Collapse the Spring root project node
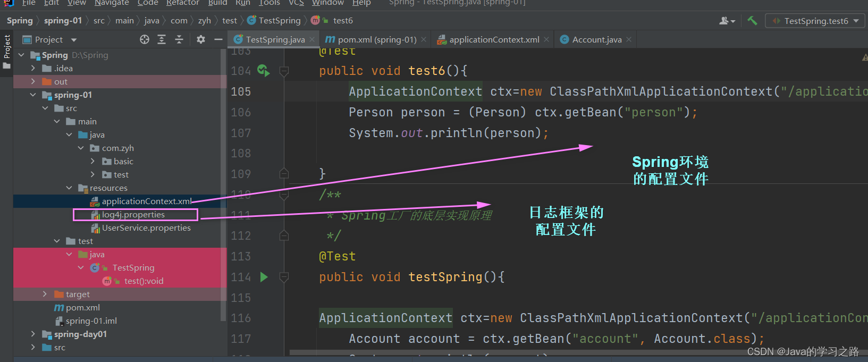This screenshot has height=362, width=868. pos(21,55)
